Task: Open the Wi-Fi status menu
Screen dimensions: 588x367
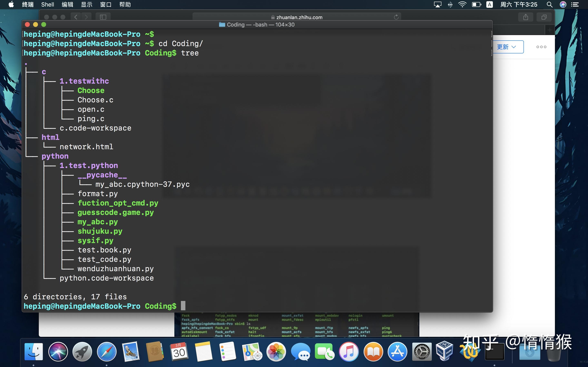Action: click(462, 5)
